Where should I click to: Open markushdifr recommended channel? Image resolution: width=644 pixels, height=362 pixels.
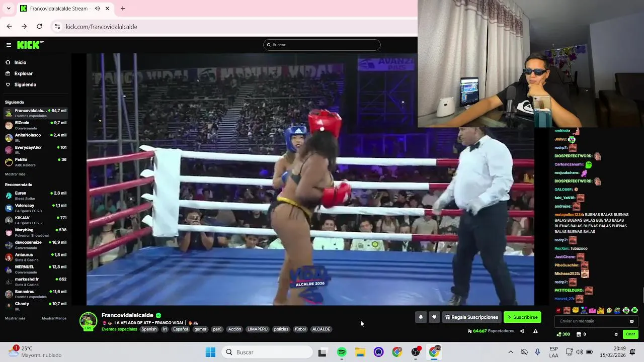(35, 282)
